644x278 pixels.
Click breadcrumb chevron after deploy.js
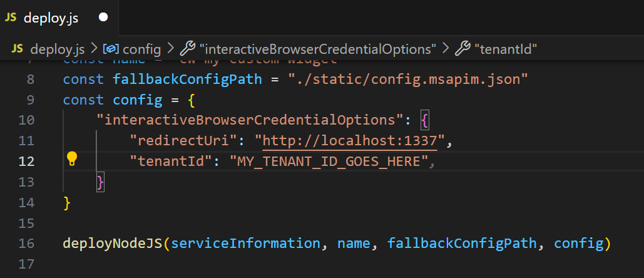(x=94, y=49)
